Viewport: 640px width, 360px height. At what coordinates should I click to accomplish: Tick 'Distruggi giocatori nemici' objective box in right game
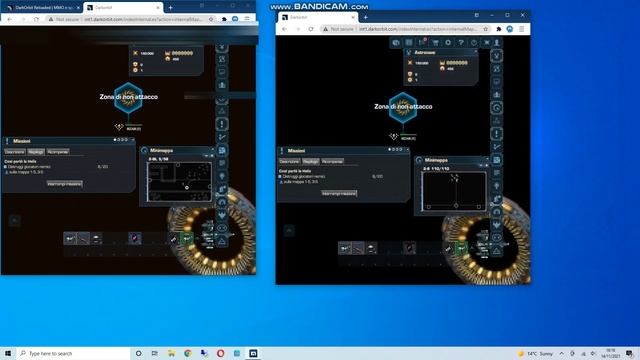280,177
